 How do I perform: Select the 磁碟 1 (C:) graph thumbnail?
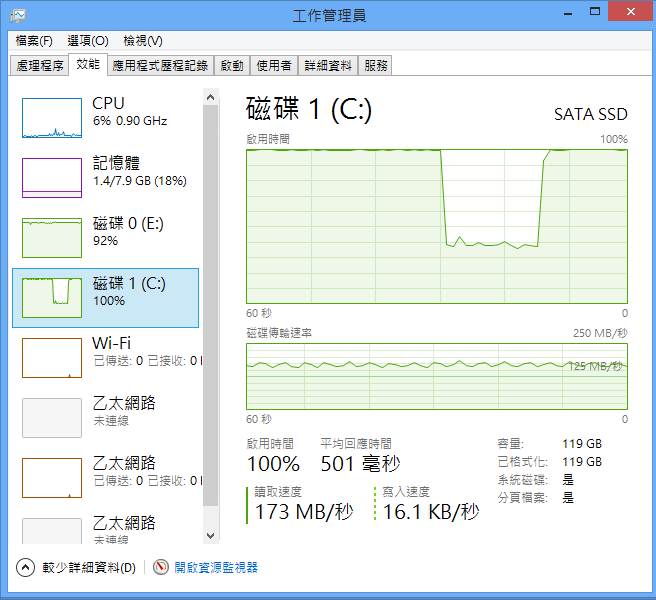(52, 297)
